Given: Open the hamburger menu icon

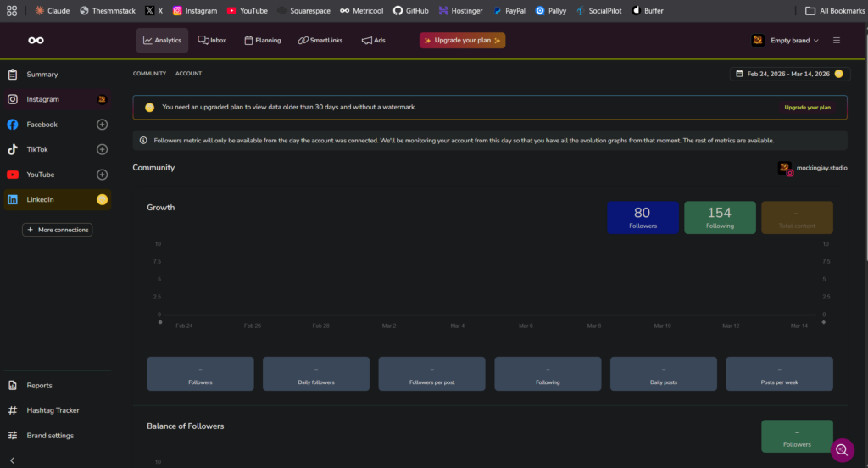Looking at the screenshot, I should (x=837, y=41).
